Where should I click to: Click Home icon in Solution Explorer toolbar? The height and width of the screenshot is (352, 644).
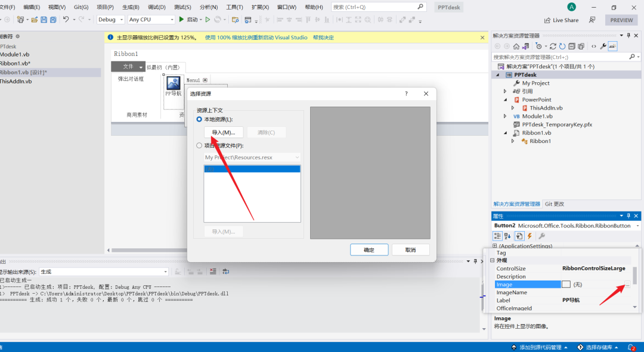pos(516,46)
